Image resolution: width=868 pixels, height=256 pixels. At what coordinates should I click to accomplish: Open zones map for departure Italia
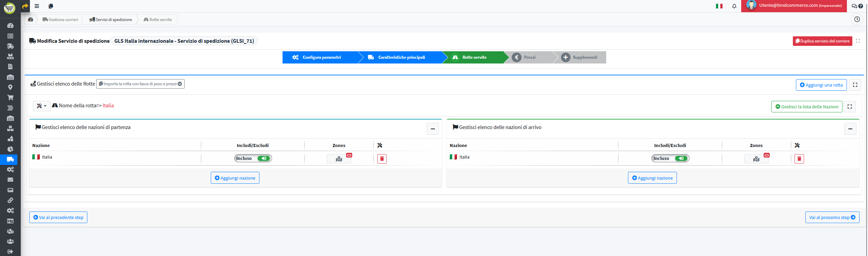click(x=339, y=159)
